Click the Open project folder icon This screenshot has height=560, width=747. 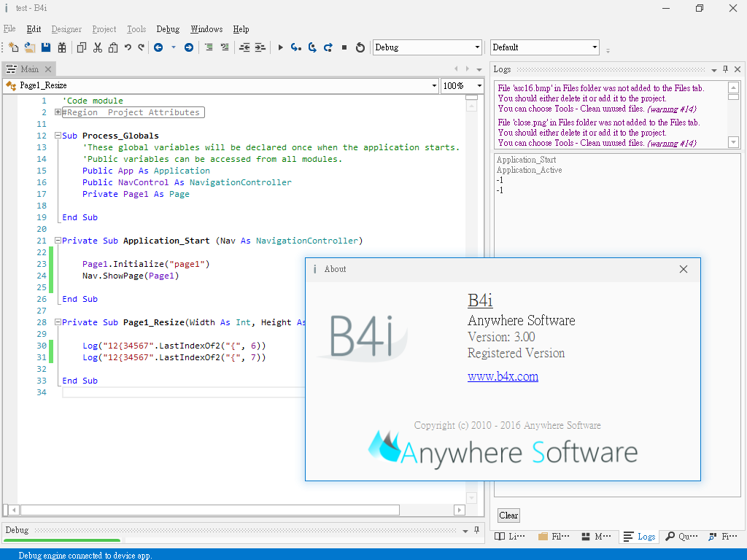[30, 47]
